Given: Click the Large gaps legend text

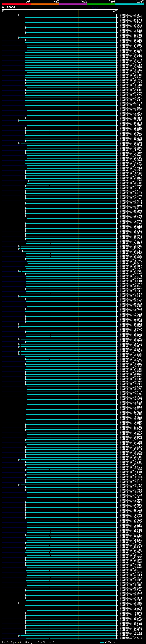Looking at the screenshot, I should click(10, 642).
